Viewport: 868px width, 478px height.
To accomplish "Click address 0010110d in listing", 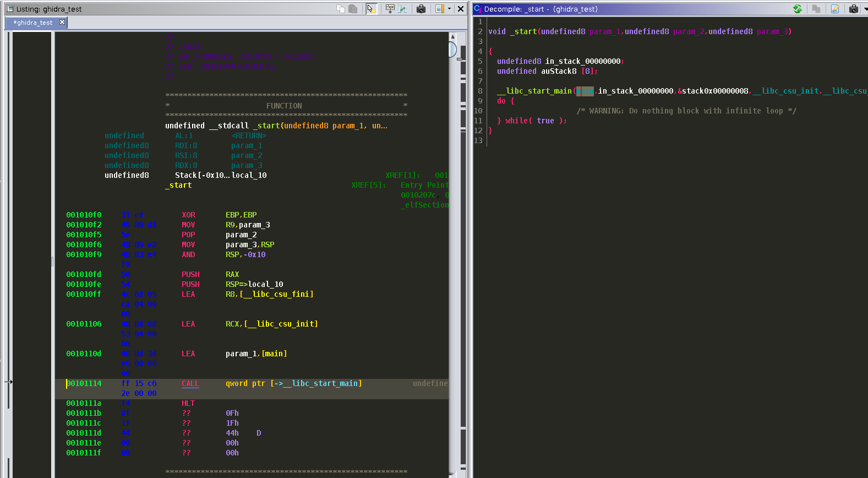I will [x=84, y=354].
